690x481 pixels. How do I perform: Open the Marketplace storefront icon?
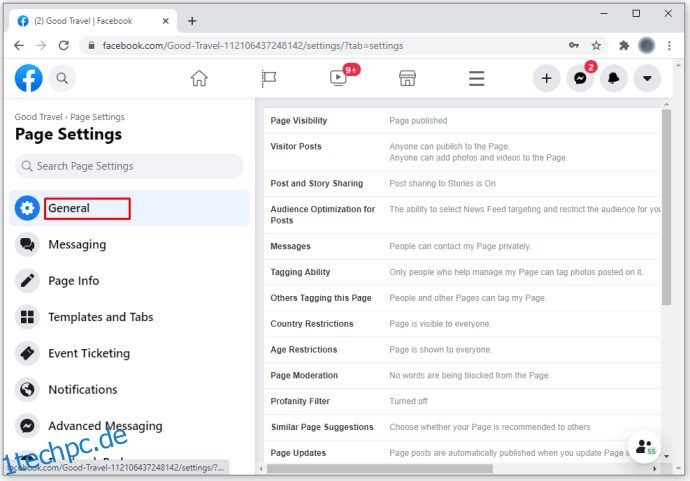407,78
